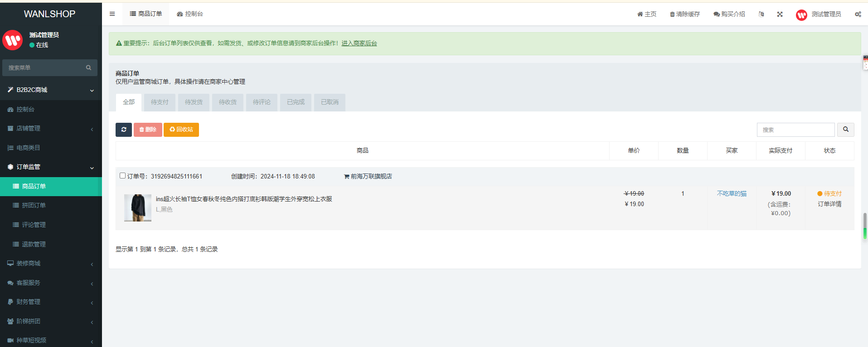Open the orange 回收站 button
Screen dimensions: 868x347
181,130
